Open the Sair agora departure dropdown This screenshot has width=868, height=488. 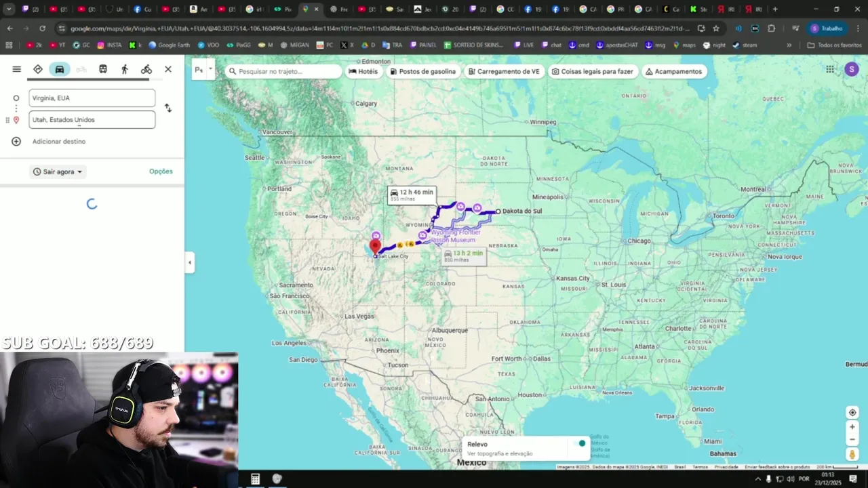(58, 171)
